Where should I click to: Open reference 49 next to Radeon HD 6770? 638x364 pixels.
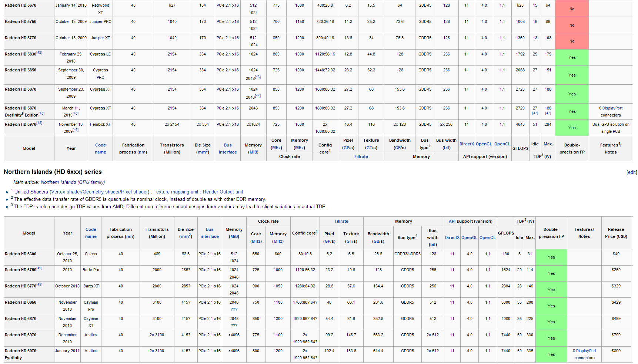click(39, 284)
